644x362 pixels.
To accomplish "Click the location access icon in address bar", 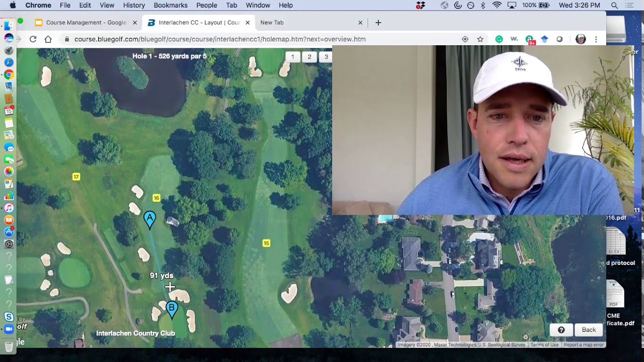I will coord(465,39).
